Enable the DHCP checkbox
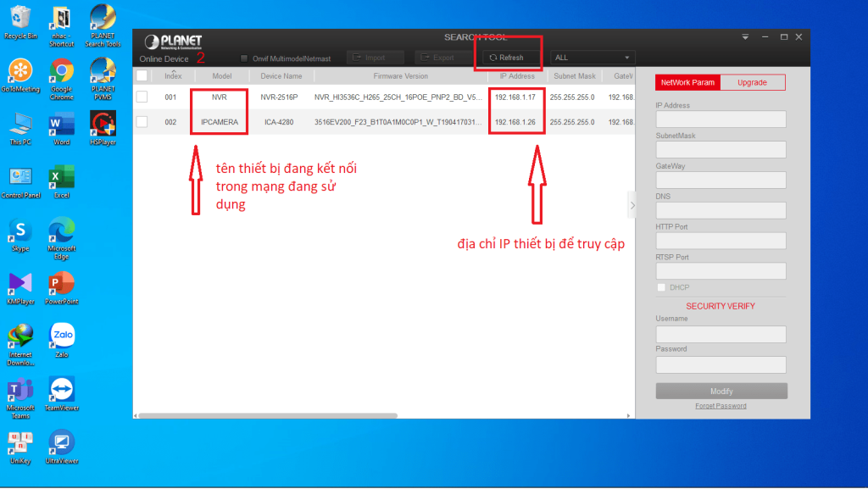Screen dimensions: 868x489 [x=661, y=287]
